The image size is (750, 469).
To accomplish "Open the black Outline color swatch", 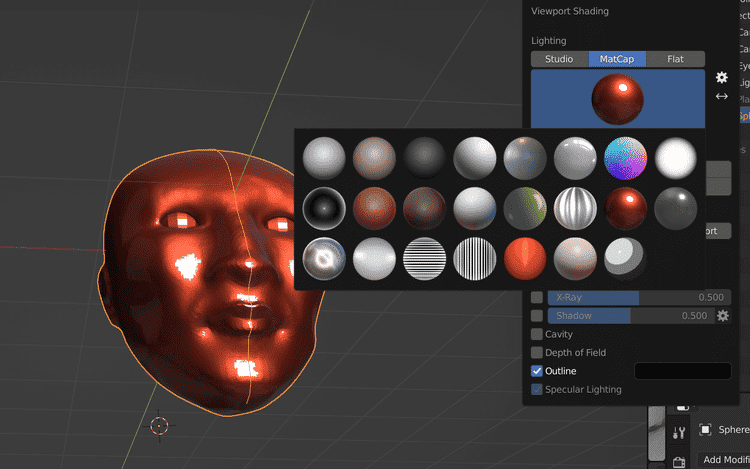I will pos(683,371).
